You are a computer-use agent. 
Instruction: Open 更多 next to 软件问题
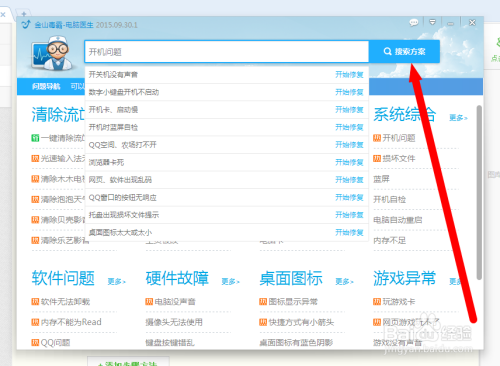[x=116, y=282]
